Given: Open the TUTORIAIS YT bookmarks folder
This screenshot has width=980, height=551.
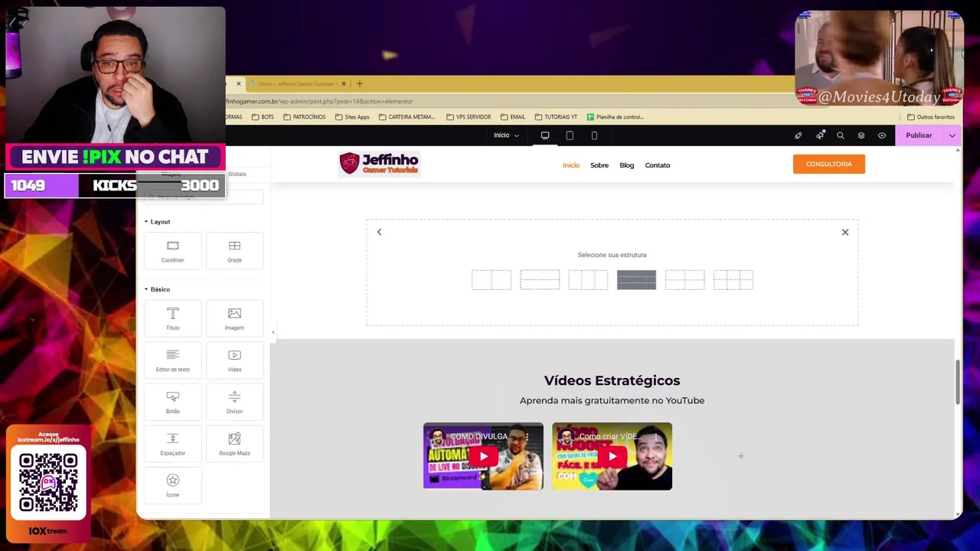Looking at the screenshot, I should (x=556, y=117).
